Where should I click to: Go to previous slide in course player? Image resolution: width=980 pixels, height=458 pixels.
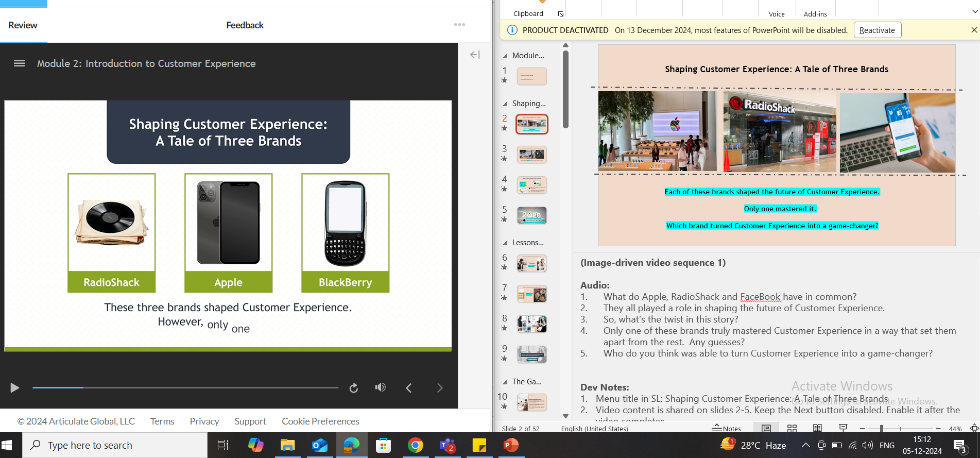click(409, 388)
